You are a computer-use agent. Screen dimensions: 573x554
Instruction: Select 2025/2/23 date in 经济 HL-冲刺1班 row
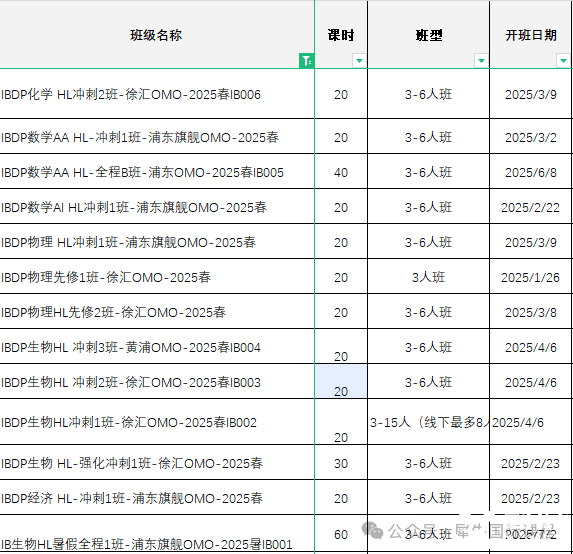coord(531,498)
